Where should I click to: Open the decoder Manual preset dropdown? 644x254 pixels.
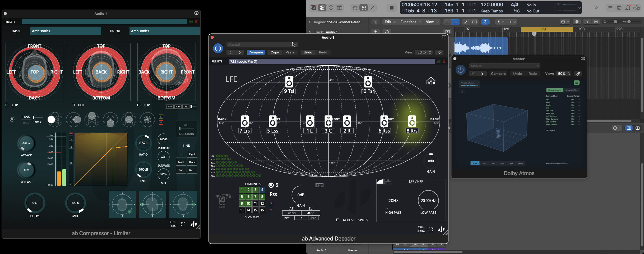(262, 44)
